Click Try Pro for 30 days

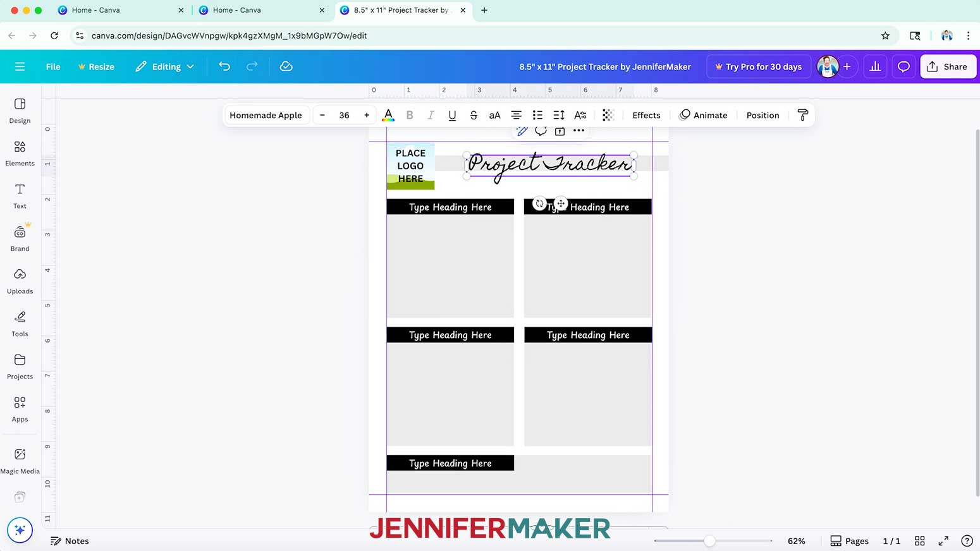click(x=758, y=66)
